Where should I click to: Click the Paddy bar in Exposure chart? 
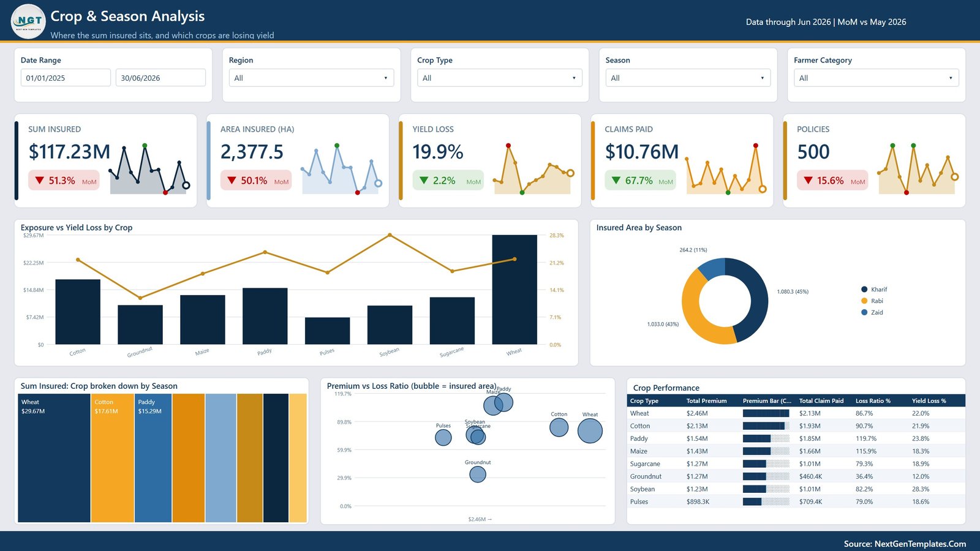[265, 316]
